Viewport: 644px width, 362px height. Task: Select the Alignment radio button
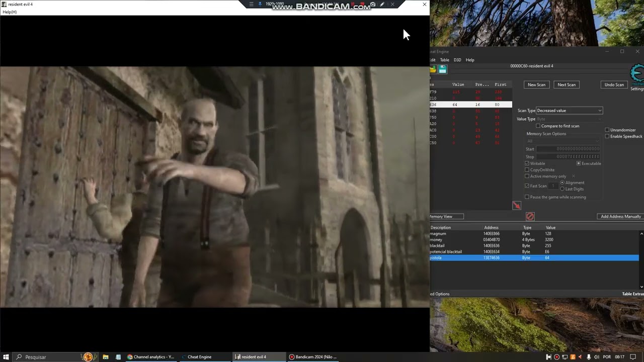562,183
